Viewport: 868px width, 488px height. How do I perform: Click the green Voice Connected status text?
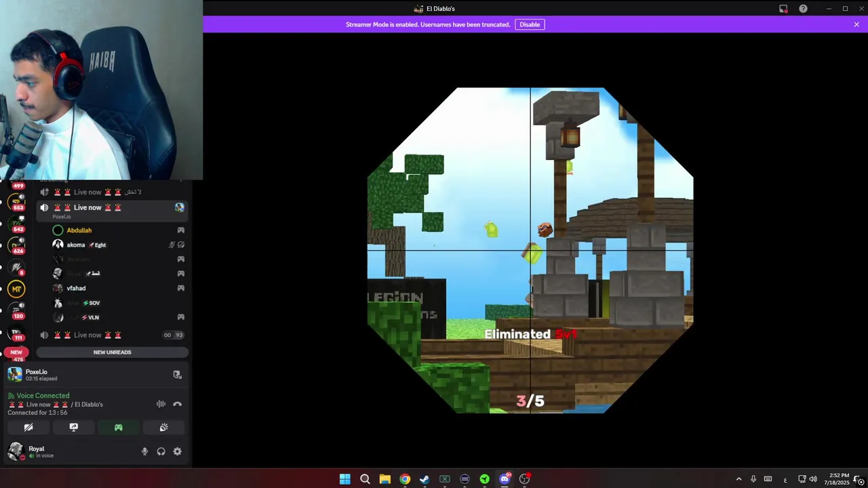(x=43, y=396)
